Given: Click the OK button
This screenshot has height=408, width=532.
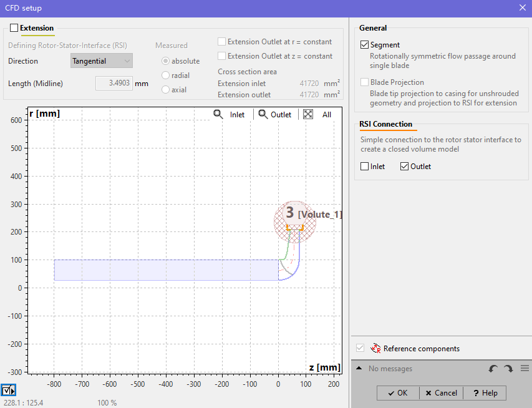Looking at the screenshot, I should point(398,393).
